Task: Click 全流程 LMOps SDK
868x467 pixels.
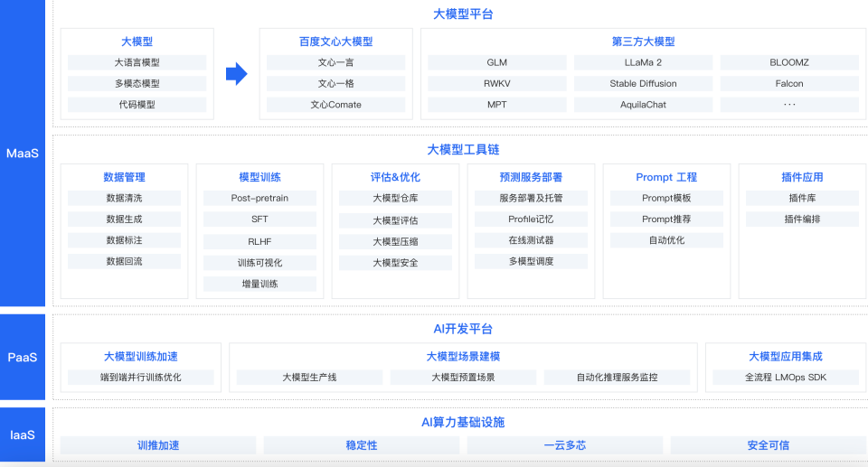Action: pos(786,378)
